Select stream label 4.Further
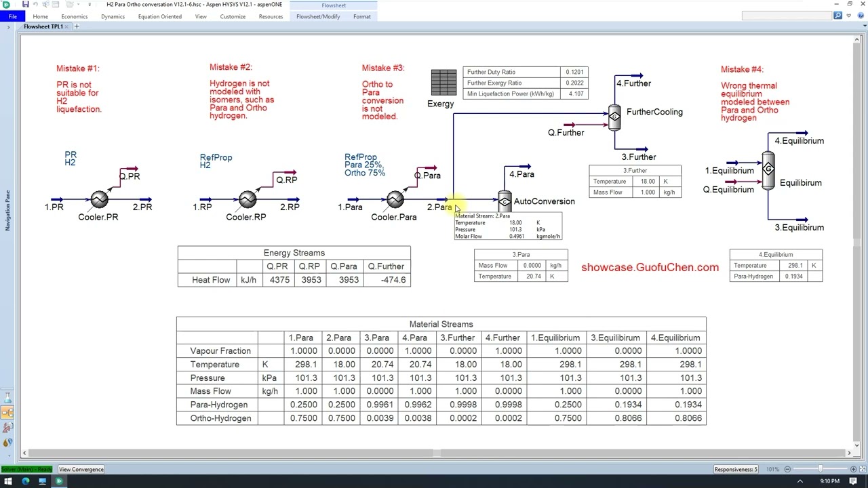The height and width of the screenshot is (488, 868). tap(633, 83)
